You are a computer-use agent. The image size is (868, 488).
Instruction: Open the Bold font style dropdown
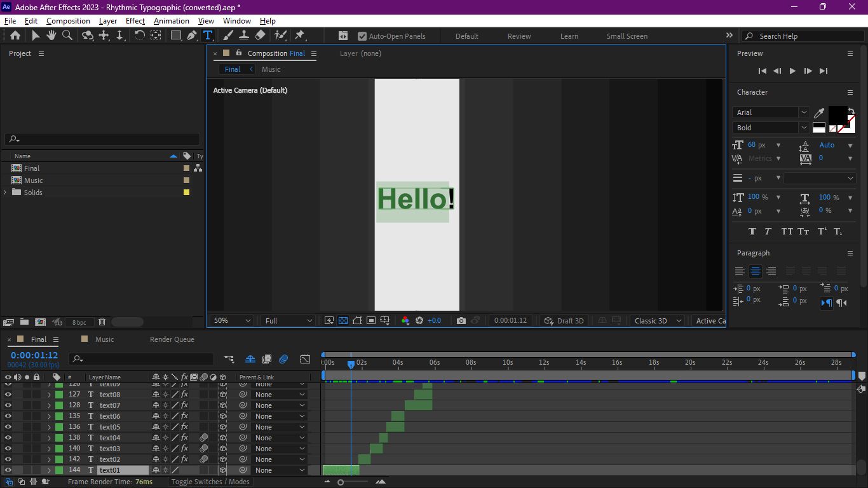[x=771, y=128]
